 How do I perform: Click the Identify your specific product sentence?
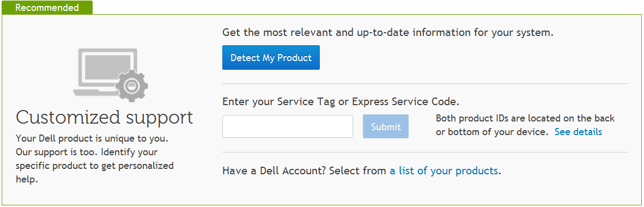coord(95,166)
